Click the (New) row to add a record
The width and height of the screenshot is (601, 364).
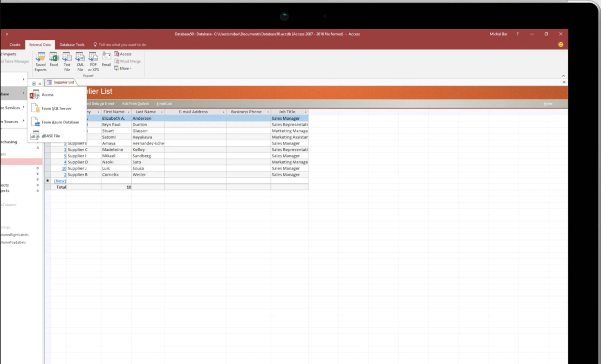click(x=60, y=181)
